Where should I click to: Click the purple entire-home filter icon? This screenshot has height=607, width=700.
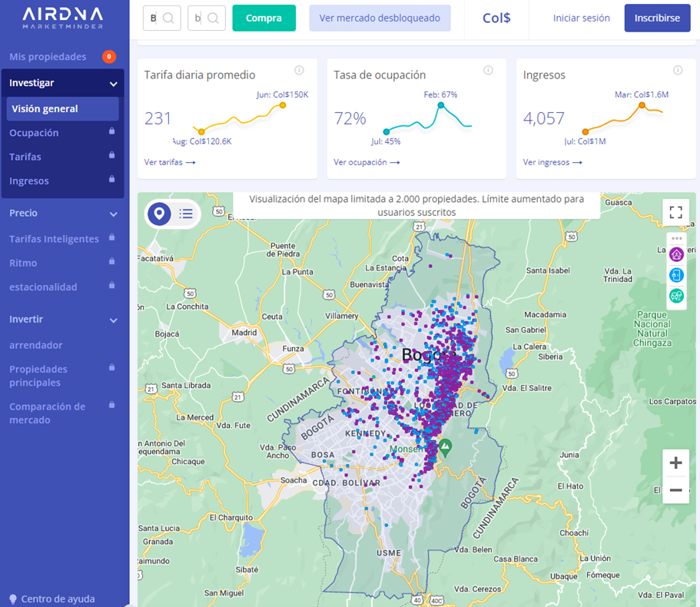676,254
